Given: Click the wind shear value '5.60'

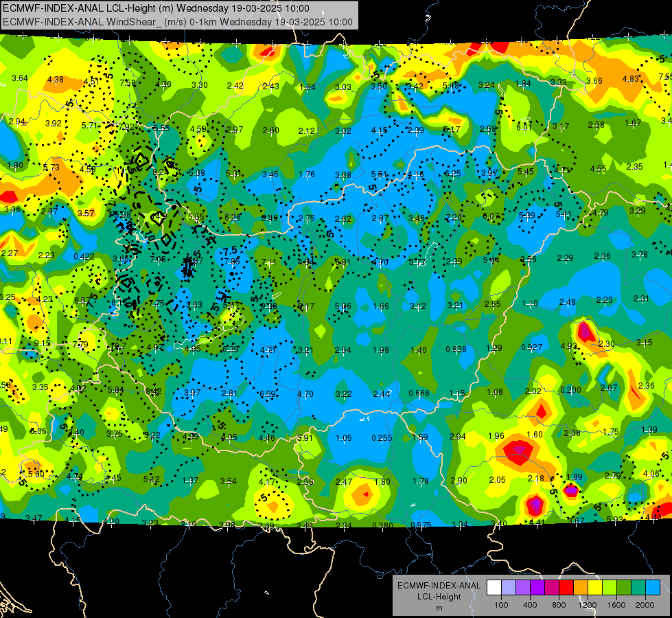Looking at the screenshot, I should tap(36, 474).
